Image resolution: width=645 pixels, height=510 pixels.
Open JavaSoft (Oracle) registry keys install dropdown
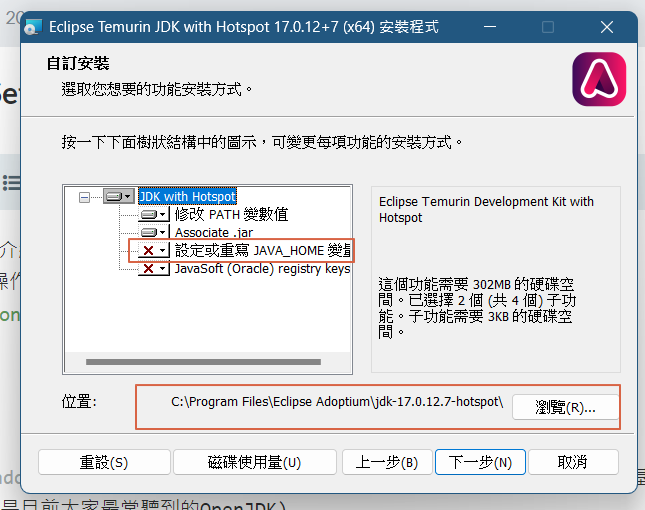(153, 269)
